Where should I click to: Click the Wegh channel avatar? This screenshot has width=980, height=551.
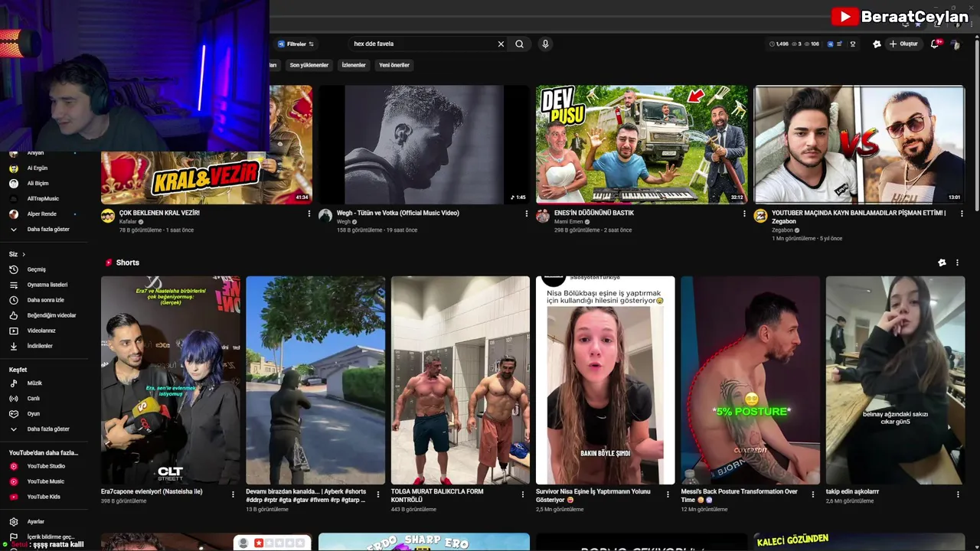click(325, 216)
